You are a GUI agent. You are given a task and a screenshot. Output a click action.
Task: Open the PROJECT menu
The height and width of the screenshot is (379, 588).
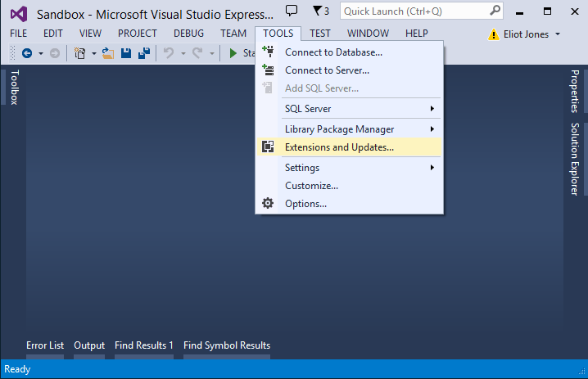[138, 34]
